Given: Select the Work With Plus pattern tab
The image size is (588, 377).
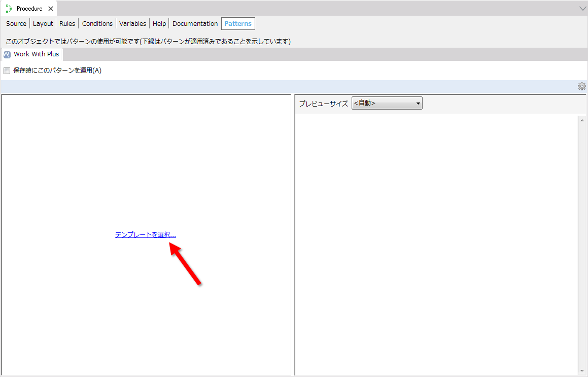Looking at the screenshot, I should pos(32,54).
